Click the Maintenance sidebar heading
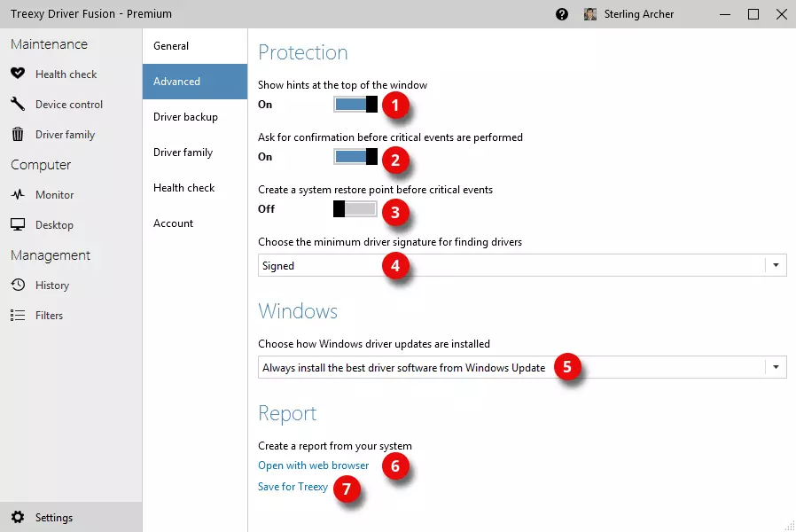The height and width of the screenshot is (532, 796). pyautogui.click(x=50, y=44)
